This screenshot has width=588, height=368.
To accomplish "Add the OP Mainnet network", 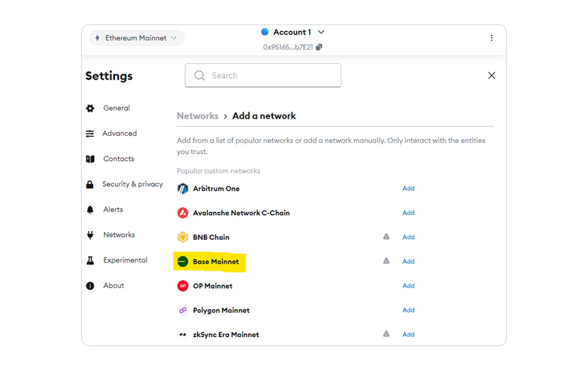I will coord(408,286).
